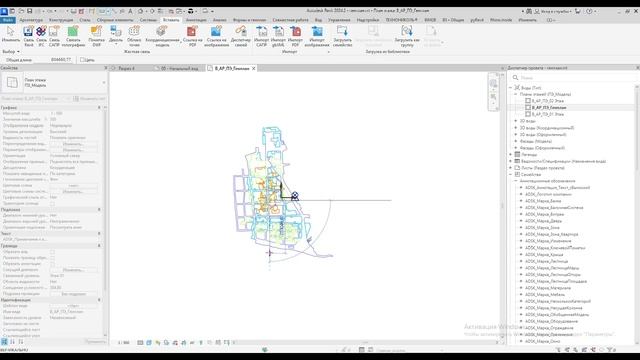Screen dimensions: 640x360
Task: Select ADSK_Марка_Материала family in browser
Action: point(548,288)
